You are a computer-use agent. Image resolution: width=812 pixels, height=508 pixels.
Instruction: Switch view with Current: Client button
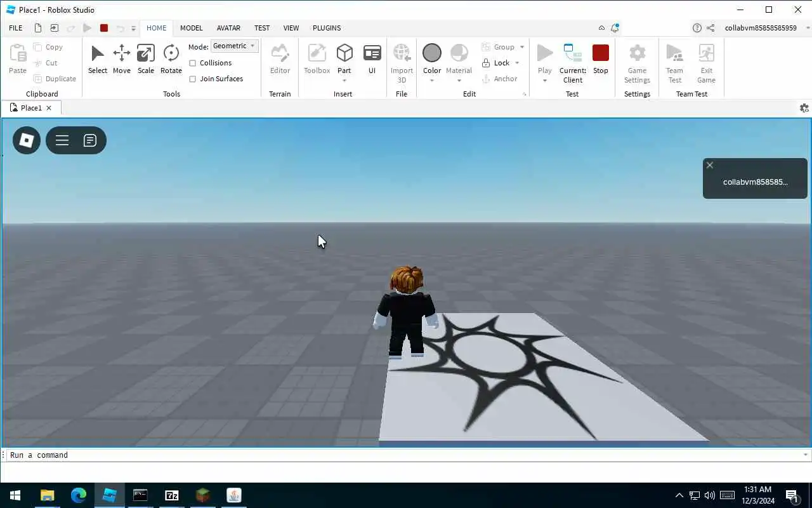pyautogui.click(x=573, y=63)
